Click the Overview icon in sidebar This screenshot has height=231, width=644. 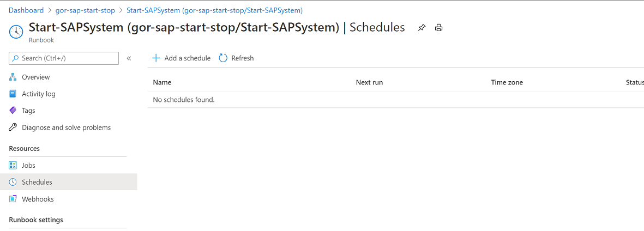[13, 77]
